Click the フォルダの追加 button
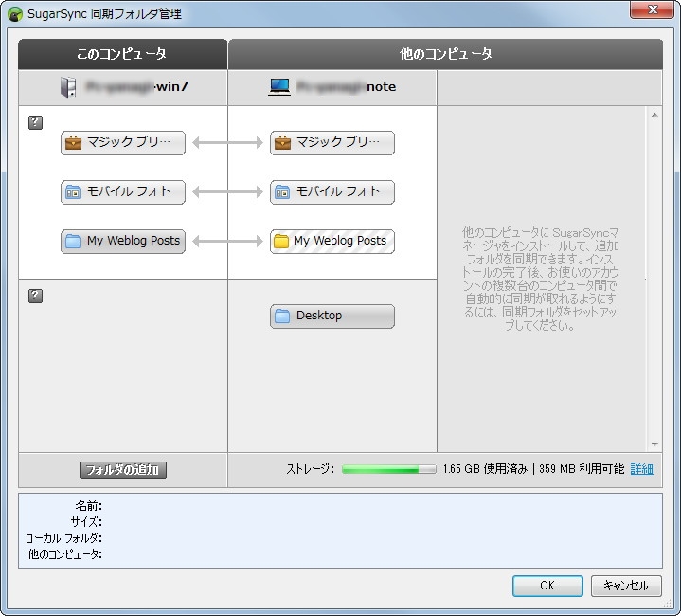Viewport: 681px width, 616px height. point(123,470)
